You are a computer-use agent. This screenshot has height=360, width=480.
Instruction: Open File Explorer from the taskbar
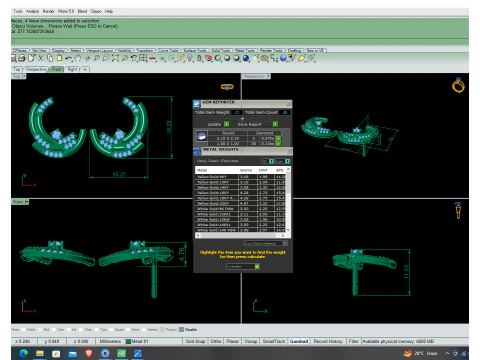pos(40,353)
